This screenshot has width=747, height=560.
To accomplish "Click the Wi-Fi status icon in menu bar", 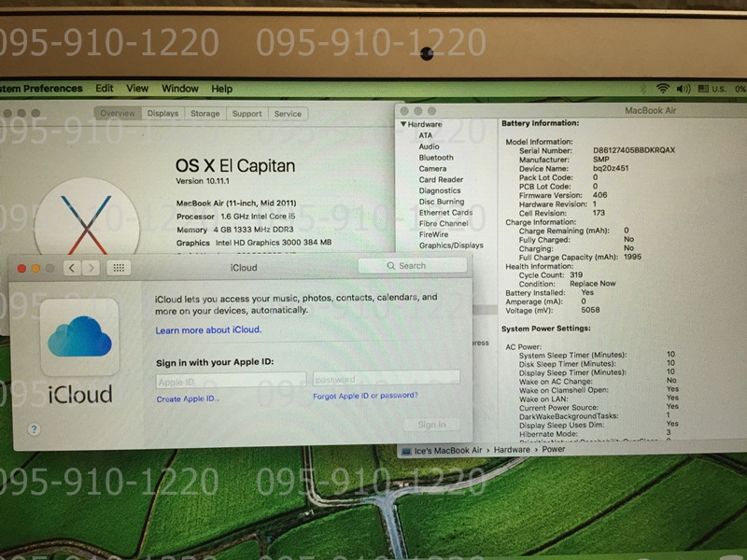I will click(662, 89).
